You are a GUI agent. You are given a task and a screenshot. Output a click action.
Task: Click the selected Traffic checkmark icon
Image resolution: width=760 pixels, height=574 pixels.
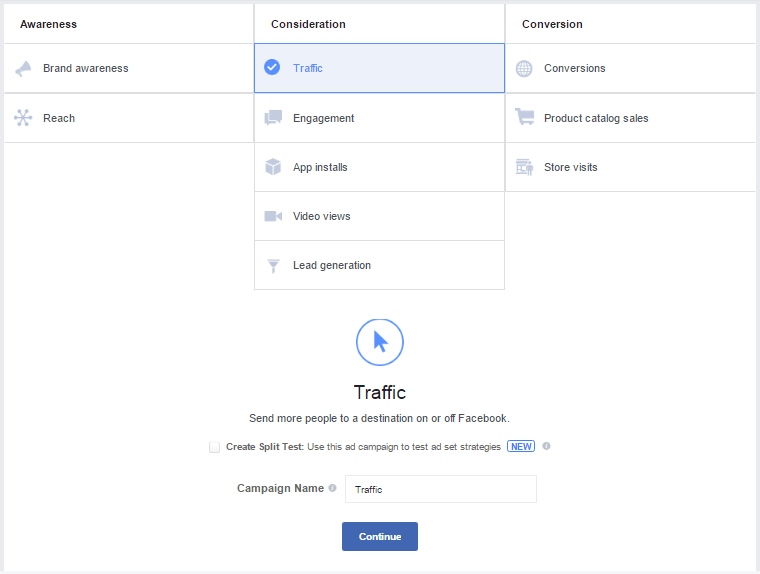(x=272, y=68)
